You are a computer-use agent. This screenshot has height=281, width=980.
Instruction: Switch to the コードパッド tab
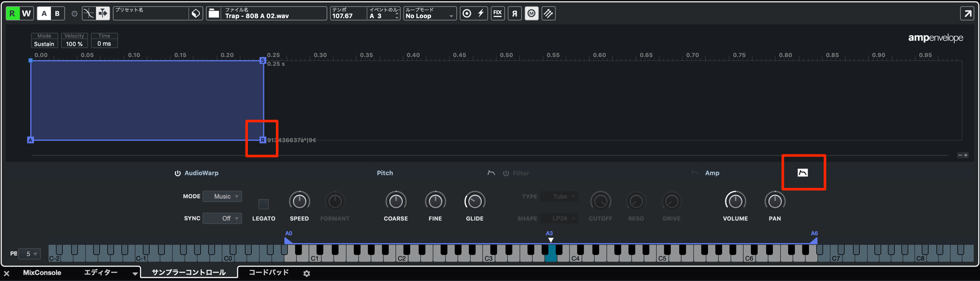(269, 273)
